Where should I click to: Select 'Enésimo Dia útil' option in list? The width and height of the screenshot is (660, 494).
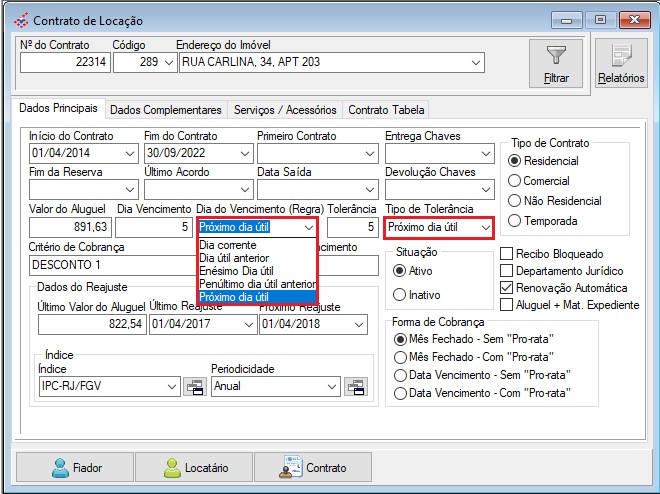[x=236, y=270]
